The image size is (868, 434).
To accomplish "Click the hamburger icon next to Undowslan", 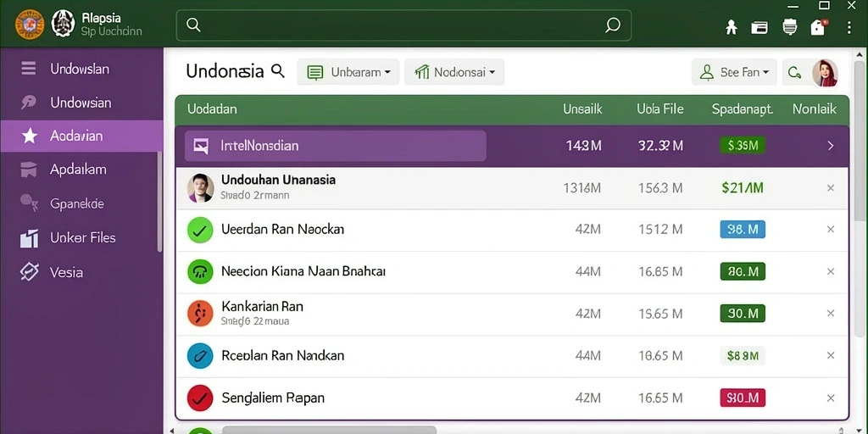I will coord(28,69).
